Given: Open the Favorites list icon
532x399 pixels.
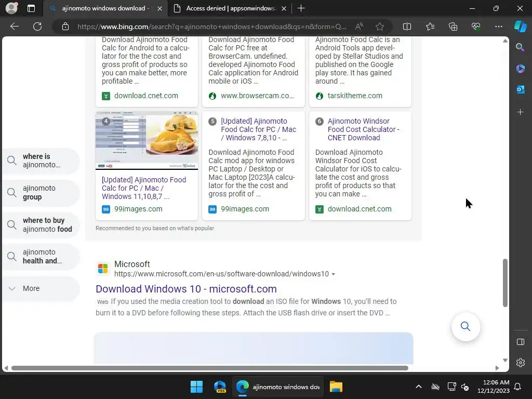Looking at the screenshot, I should click(x=430, y=26).
